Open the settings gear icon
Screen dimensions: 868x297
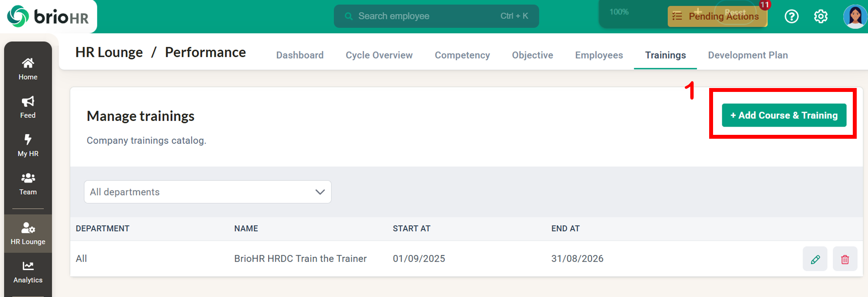820,16
